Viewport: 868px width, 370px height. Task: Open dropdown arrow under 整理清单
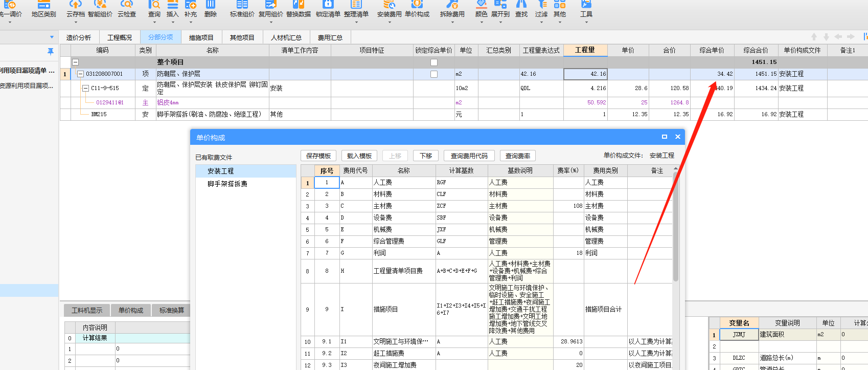point(356,23)
